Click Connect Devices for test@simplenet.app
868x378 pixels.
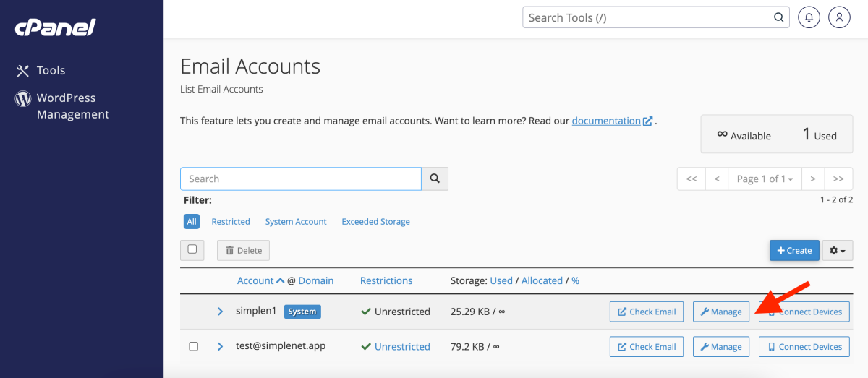(804, 347)
